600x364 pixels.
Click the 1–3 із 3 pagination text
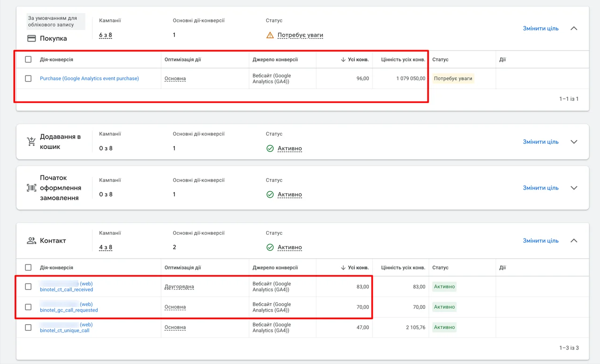point(569,348)
